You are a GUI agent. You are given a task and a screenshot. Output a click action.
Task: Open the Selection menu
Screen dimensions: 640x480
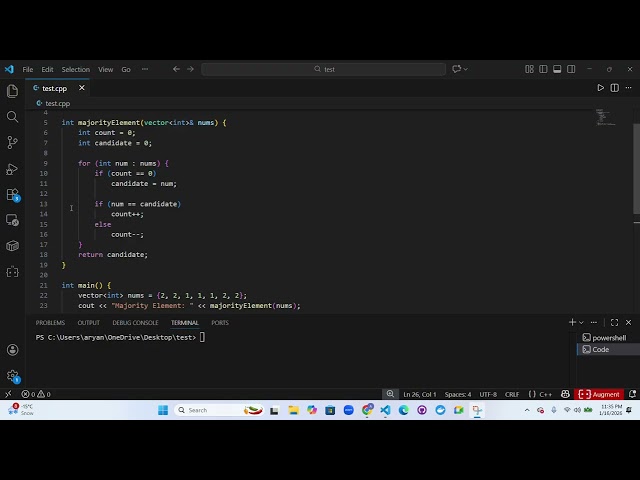pyautogui.click(x=76, y=69)
